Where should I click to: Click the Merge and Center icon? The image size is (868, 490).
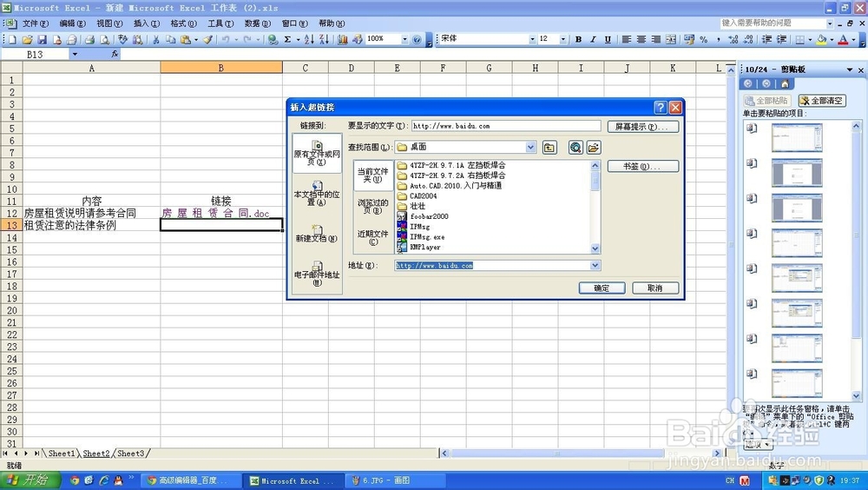pos(670,39)
